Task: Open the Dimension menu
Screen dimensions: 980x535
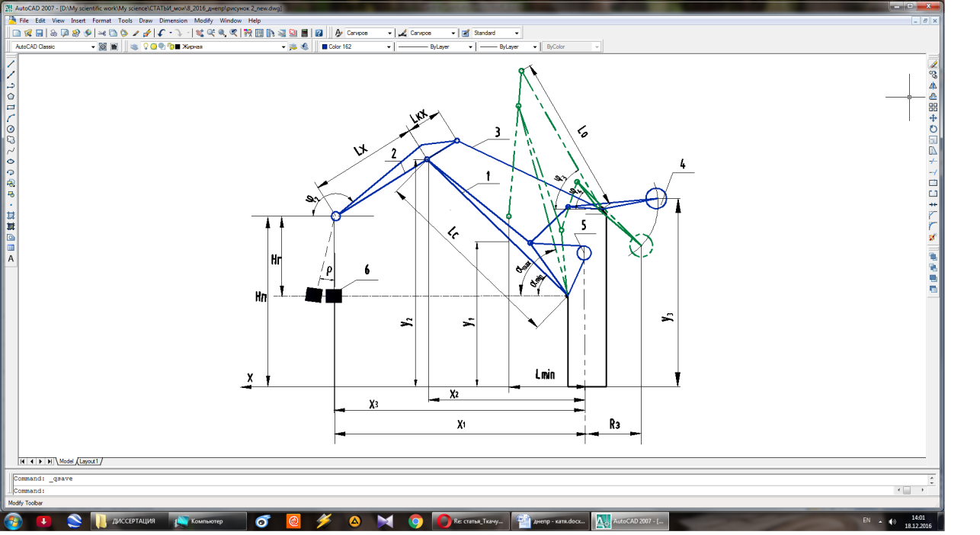Action: 173,21
